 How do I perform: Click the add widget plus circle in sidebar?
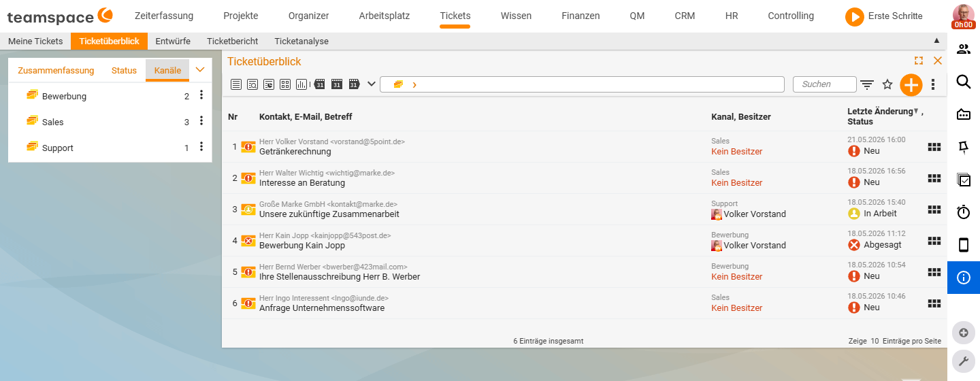(x=963, y=333)
